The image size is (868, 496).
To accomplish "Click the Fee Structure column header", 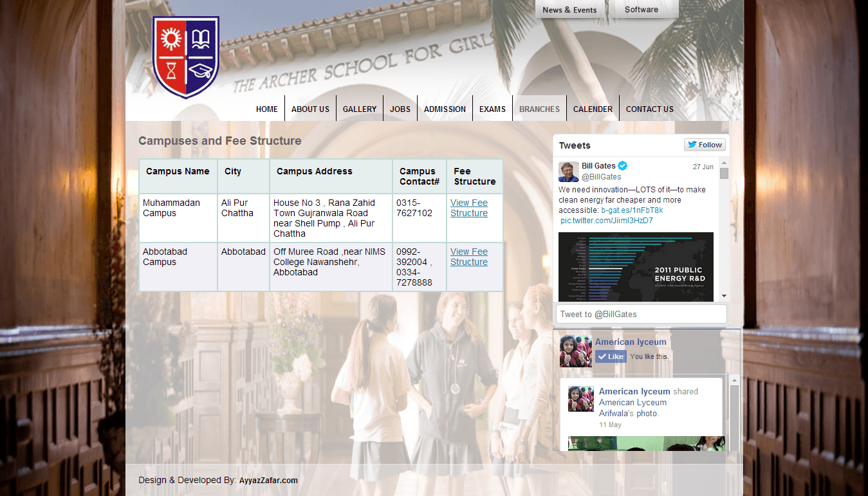I will [x=475, y=176].
